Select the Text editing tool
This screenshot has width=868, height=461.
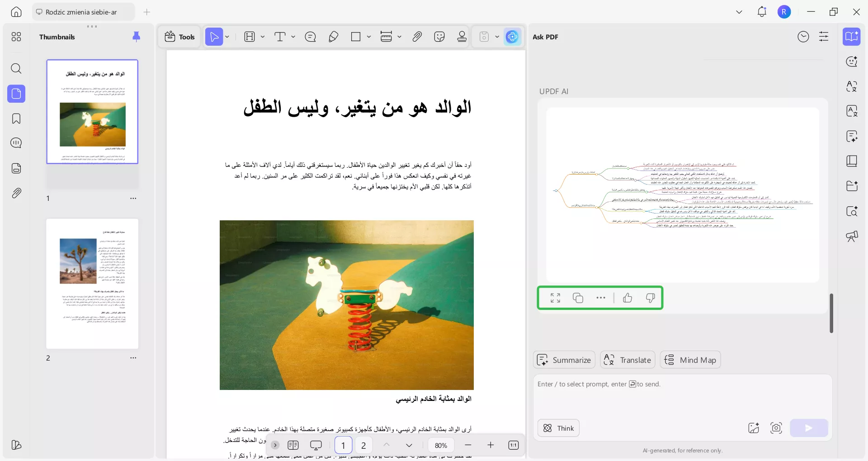tap(281, 37)
